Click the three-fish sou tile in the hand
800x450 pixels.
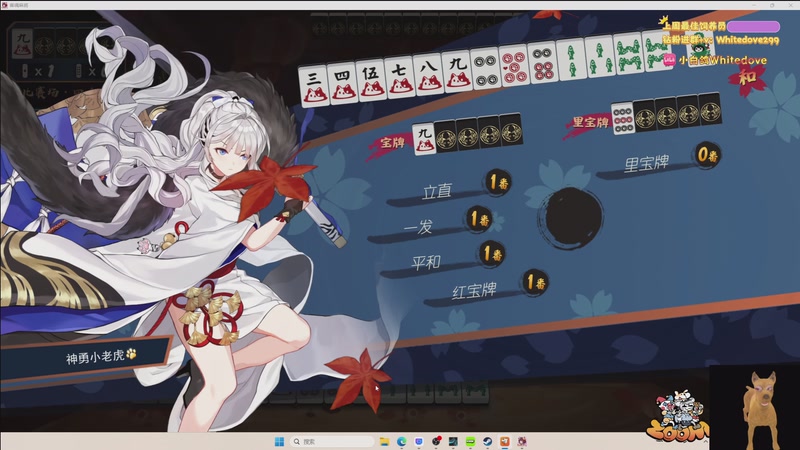pos(599,57)
